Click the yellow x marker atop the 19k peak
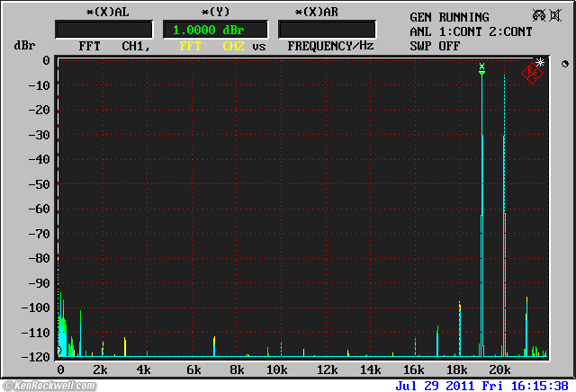The width and height of the screenshot is (576, 392). coord(482,67)
